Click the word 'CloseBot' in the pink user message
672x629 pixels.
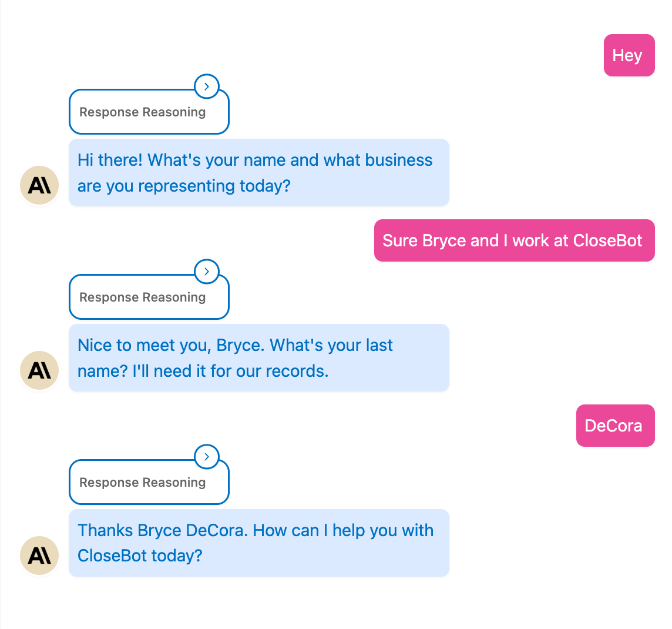tap(607, 240)
